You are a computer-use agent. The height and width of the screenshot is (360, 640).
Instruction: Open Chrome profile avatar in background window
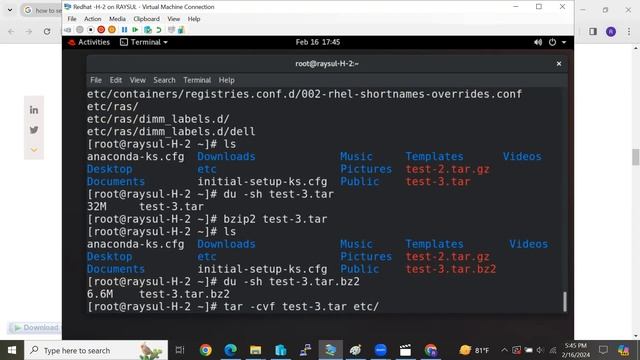click(611, 31)
